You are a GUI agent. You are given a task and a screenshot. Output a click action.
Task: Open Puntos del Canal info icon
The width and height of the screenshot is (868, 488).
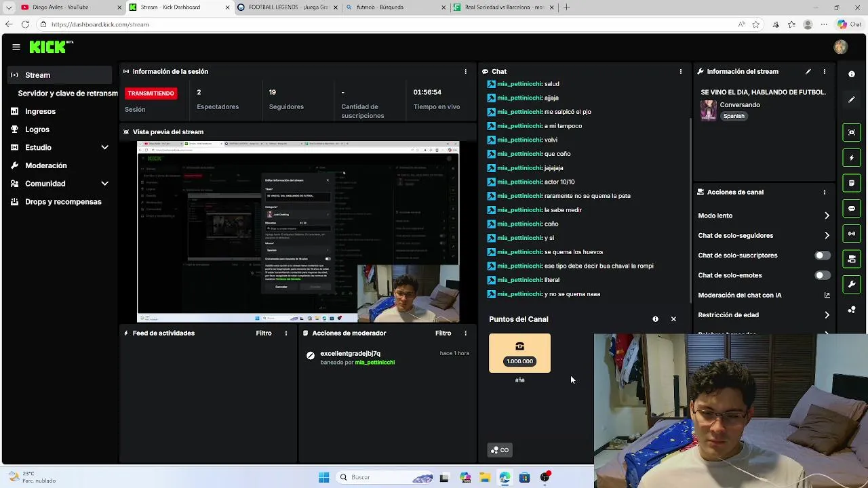(x=655, y=319)
